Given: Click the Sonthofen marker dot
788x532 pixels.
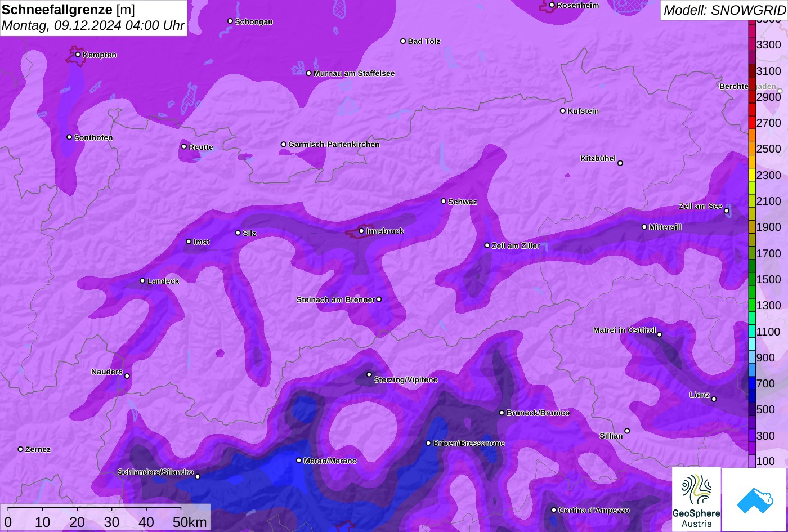Looking at the screenshot, I should [x=69, y=137].
